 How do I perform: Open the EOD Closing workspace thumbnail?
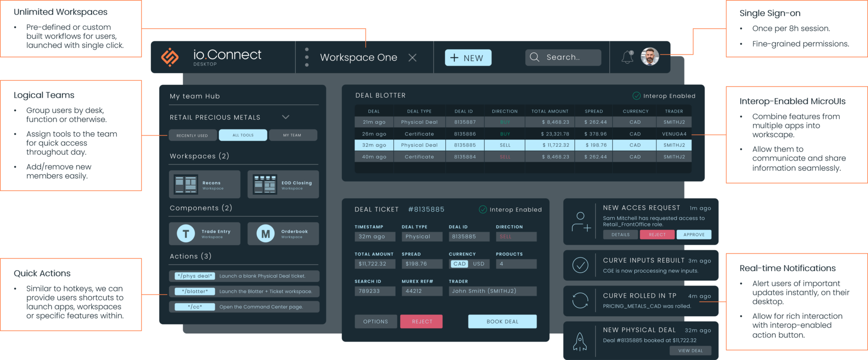(264, 184)
